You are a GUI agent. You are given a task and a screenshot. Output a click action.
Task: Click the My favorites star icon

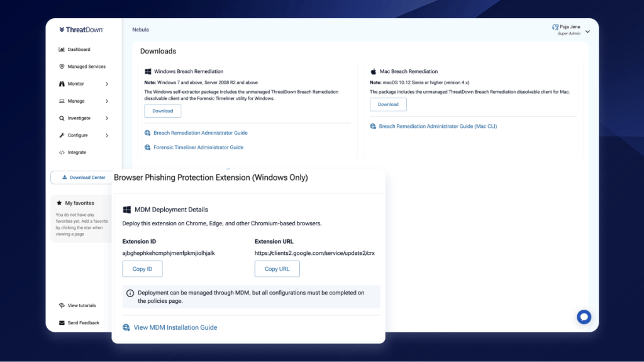[x=59, y=203]
